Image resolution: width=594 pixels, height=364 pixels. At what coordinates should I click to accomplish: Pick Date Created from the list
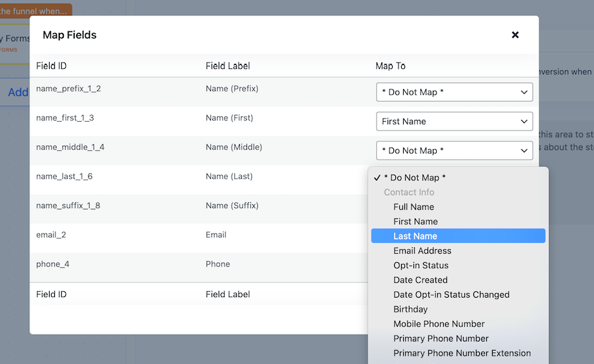pos(420,280)
